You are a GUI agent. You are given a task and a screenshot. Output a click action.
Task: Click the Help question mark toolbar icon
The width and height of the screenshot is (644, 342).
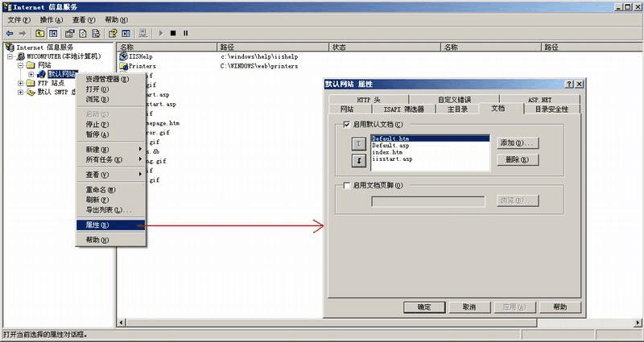[114, 33]
